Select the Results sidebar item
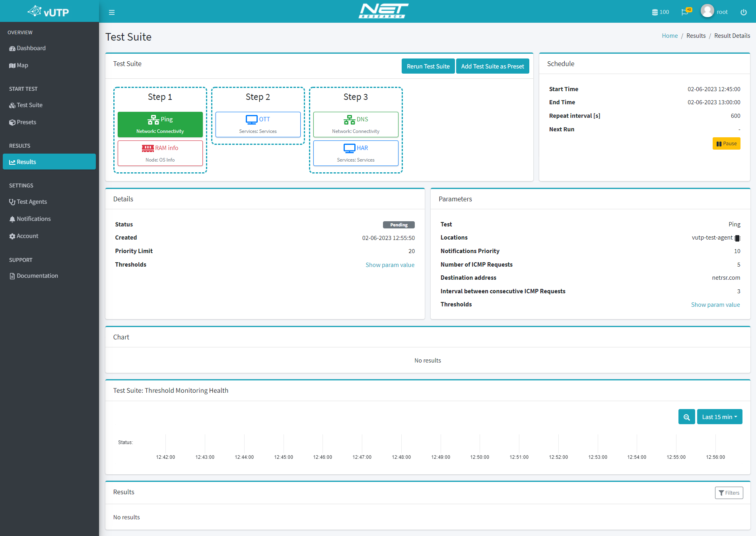Screen dimensions: 756x536 (49, 162)
